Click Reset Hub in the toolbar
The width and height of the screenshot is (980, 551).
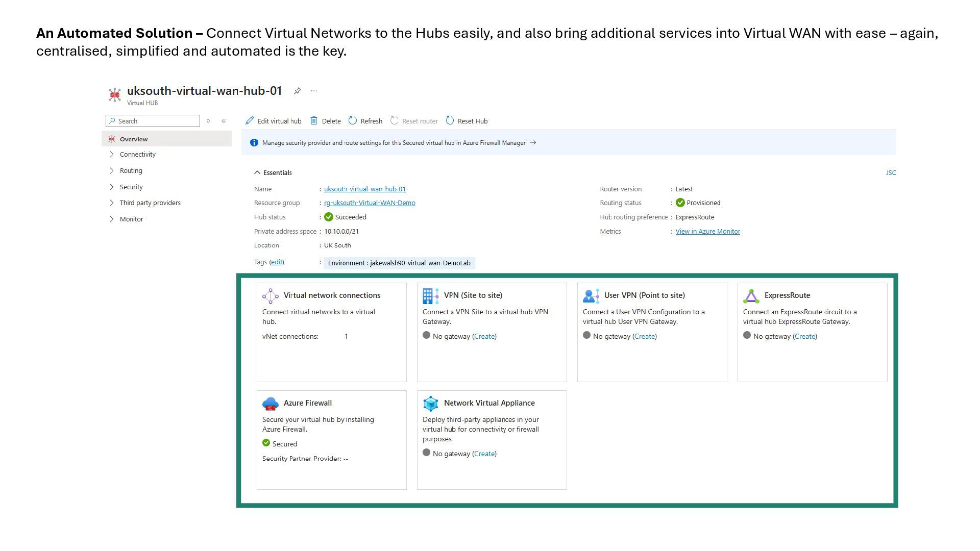pos(467,121)
